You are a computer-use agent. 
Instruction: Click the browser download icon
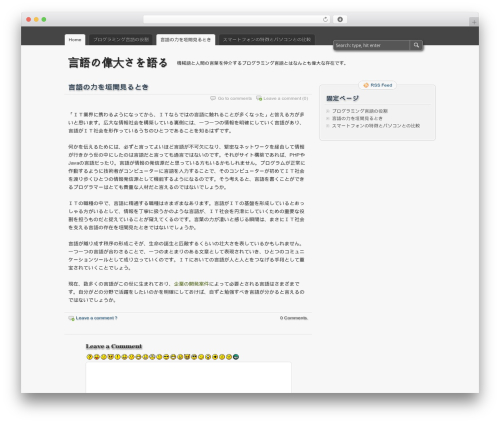pyautogui.click(x=340, y=19)
